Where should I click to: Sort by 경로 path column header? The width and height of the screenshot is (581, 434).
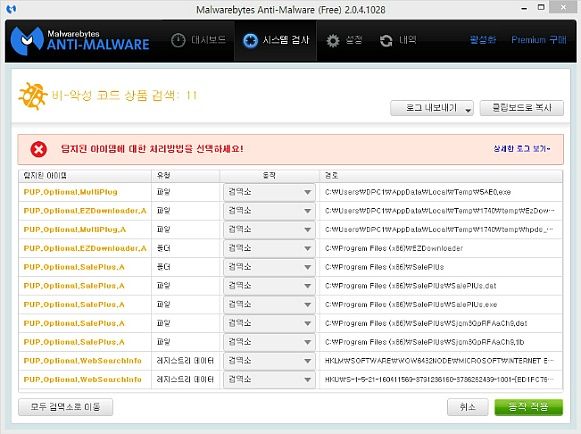tap(441, 176)
